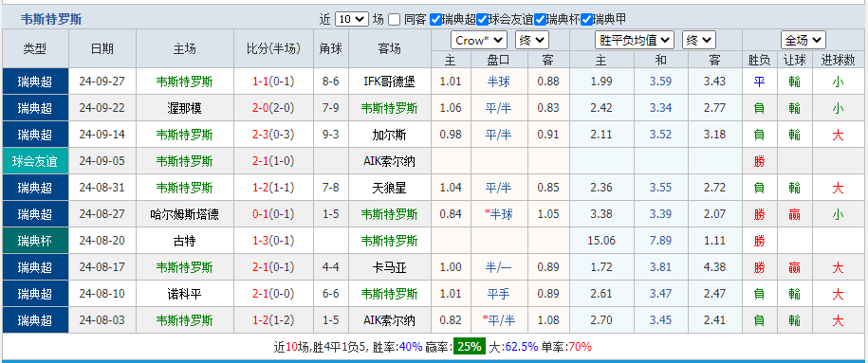Viewport: 868px width, 363px height.
Task: Click away team 加尔斯
Action: pyautogui.click(x=390, y=135)
